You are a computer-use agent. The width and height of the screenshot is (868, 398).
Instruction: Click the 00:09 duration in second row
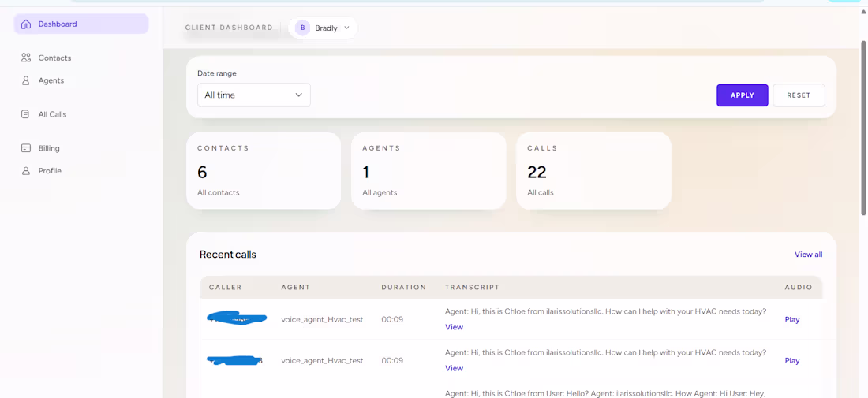coord(392,360)
